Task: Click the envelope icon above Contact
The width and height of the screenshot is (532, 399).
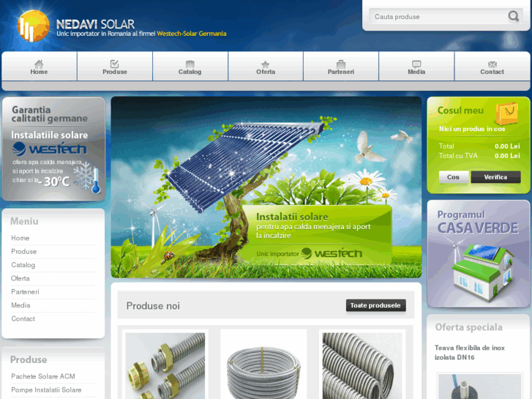Action: point(492,64)
